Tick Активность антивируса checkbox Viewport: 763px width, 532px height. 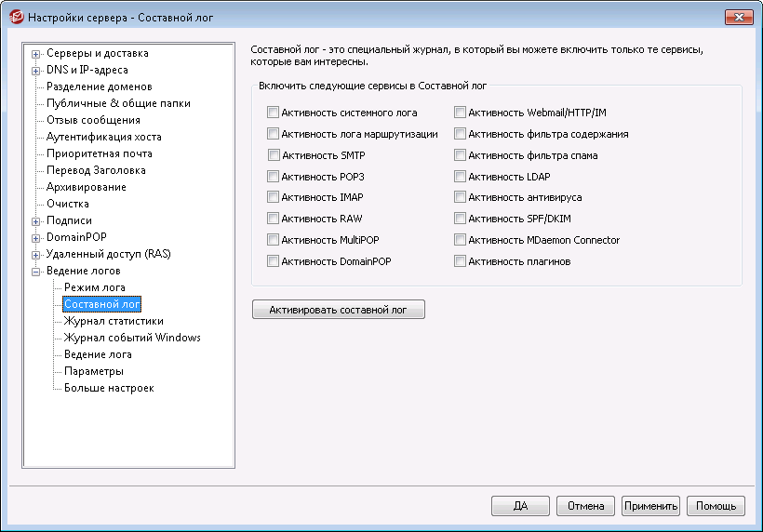[460, 197]
